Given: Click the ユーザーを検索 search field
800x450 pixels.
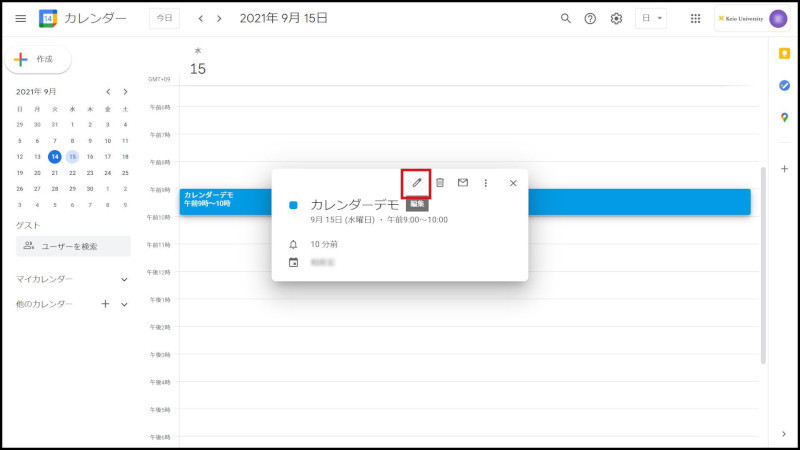Looking at the screenshot, I should pos(74,246).
